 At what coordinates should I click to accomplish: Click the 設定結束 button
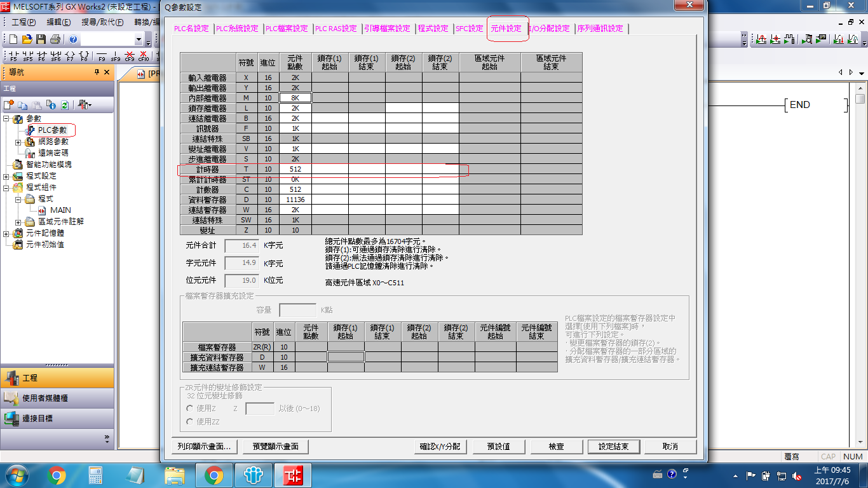pos(613,447)
